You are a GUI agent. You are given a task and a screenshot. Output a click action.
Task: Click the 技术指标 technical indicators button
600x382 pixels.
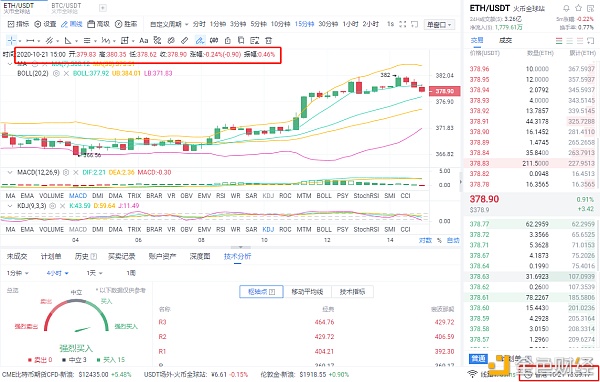pyautogui.click(x=352, y=292)
